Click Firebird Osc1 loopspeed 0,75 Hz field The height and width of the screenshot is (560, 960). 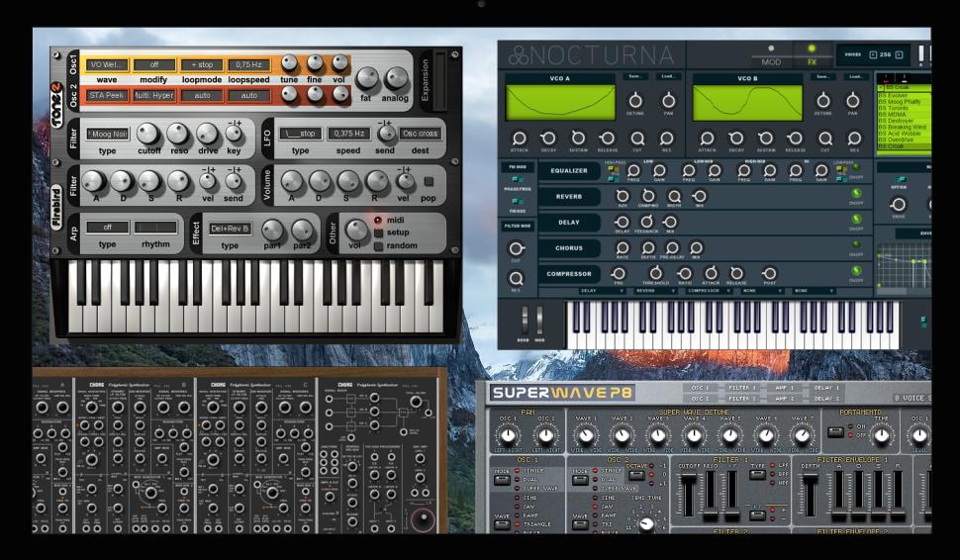(x=248, y=64)
